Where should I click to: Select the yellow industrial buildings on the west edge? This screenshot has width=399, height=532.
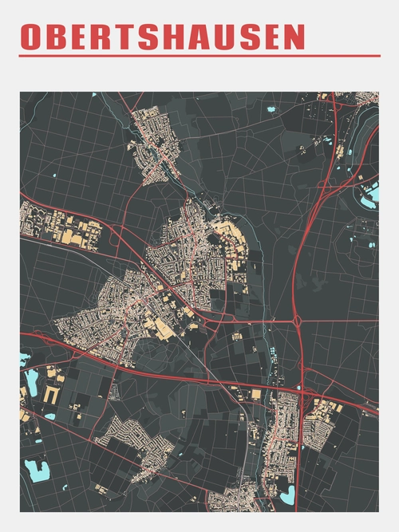pyautogui.click(x=61, y=226)
